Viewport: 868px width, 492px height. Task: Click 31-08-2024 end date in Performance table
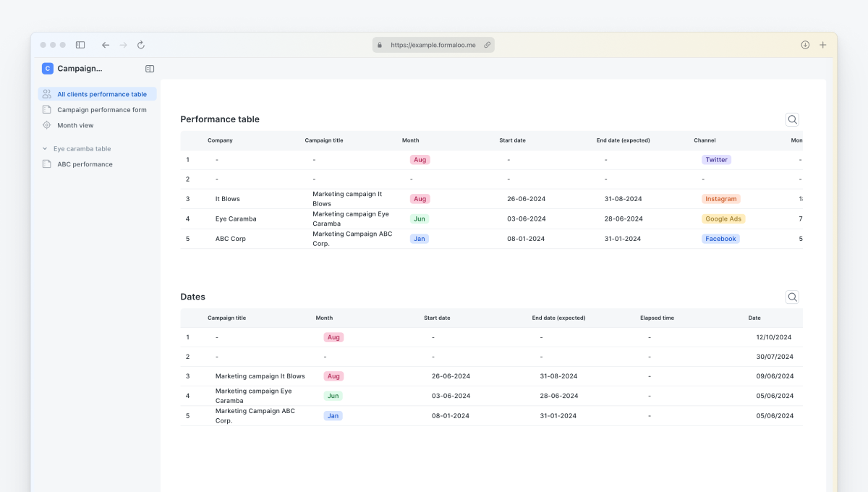pyautogui.click(x=624, y=199)
